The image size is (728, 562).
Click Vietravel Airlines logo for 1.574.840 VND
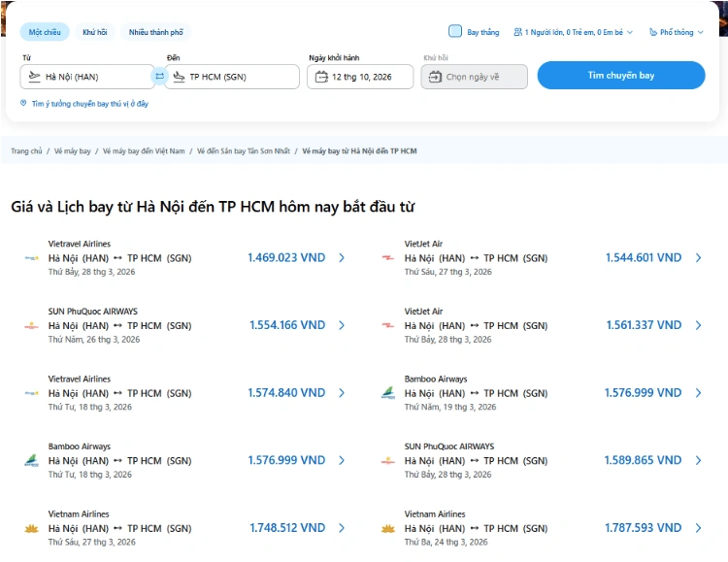tap(32, 393)
